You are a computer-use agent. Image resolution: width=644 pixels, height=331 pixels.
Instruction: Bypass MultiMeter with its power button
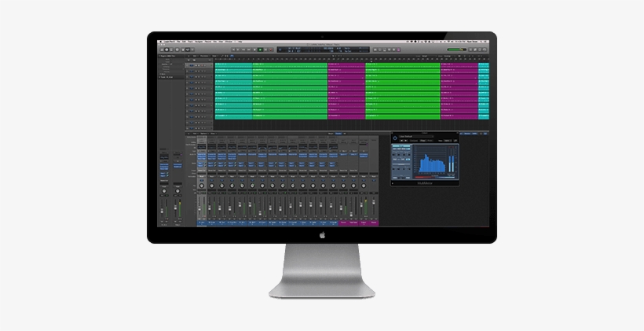[395, 138]
